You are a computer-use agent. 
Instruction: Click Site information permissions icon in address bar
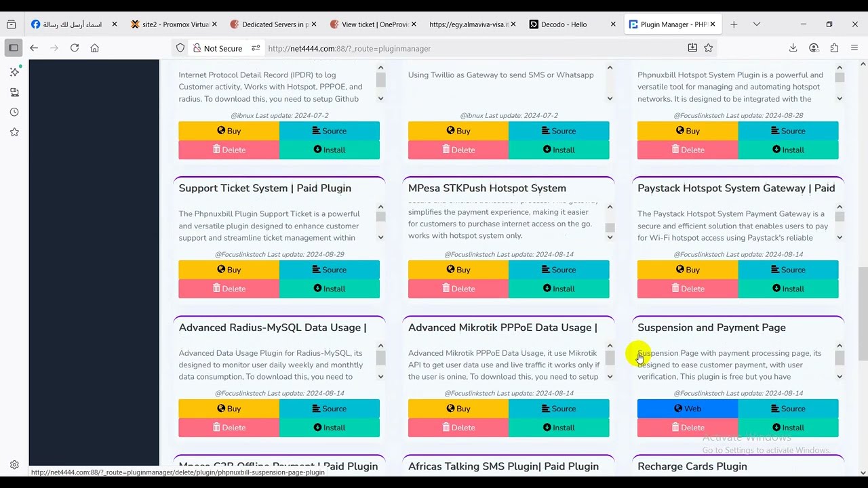pos(256,48)
